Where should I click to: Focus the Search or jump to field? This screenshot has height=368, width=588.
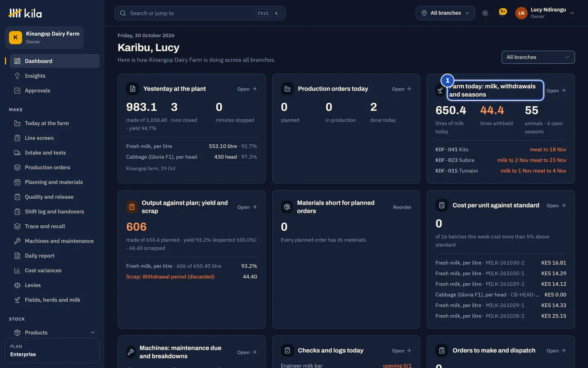click(200, 13)
